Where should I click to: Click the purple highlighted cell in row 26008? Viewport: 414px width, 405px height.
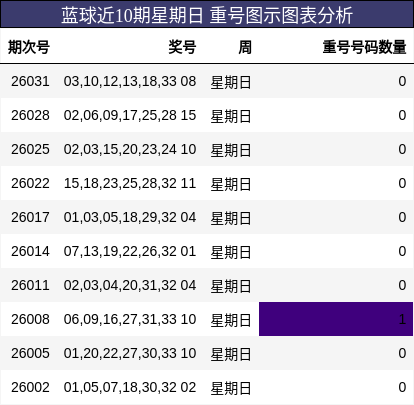336,319
